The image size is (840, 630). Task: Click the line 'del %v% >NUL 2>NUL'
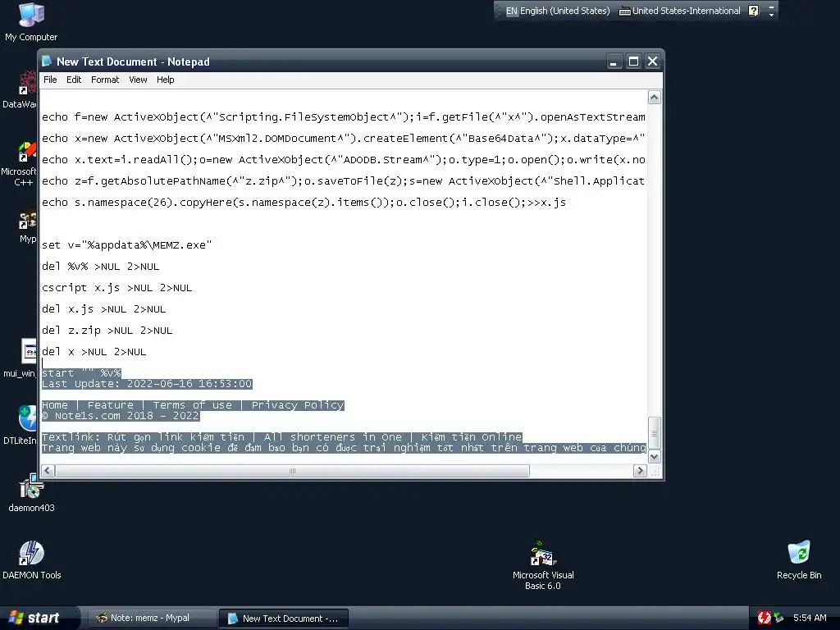[101, 267]
